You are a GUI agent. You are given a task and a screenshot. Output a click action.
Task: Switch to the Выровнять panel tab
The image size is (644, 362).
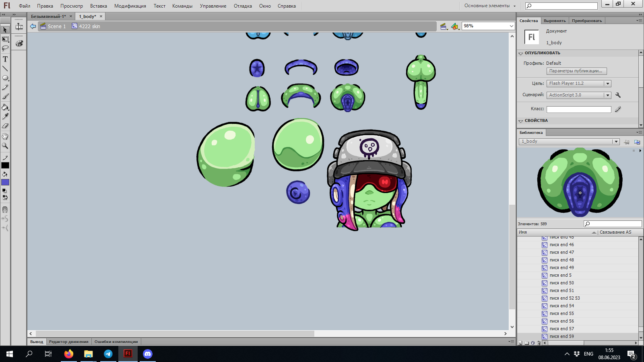(x=555, y=21)
